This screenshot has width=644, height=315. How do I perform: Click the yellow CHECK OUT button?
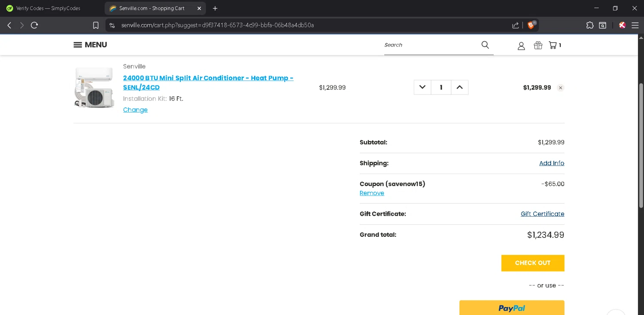532,263
